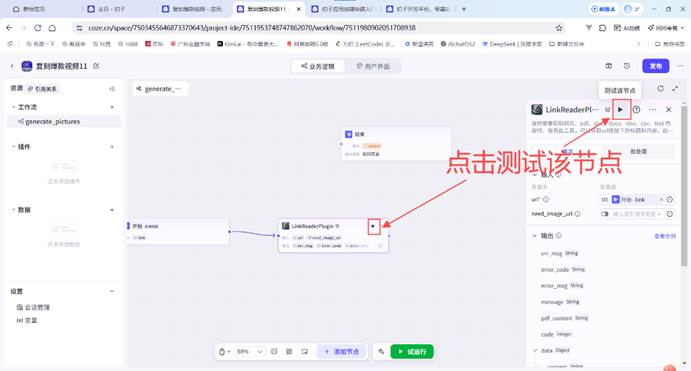Click layout icon left of history icon

point(609,66)
